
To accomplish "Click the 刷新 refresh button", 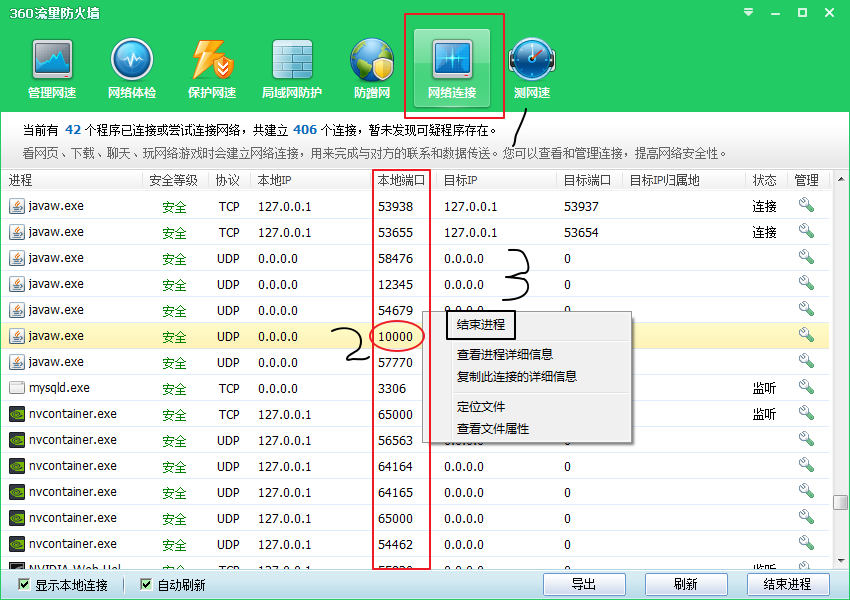I will point(686,584).
